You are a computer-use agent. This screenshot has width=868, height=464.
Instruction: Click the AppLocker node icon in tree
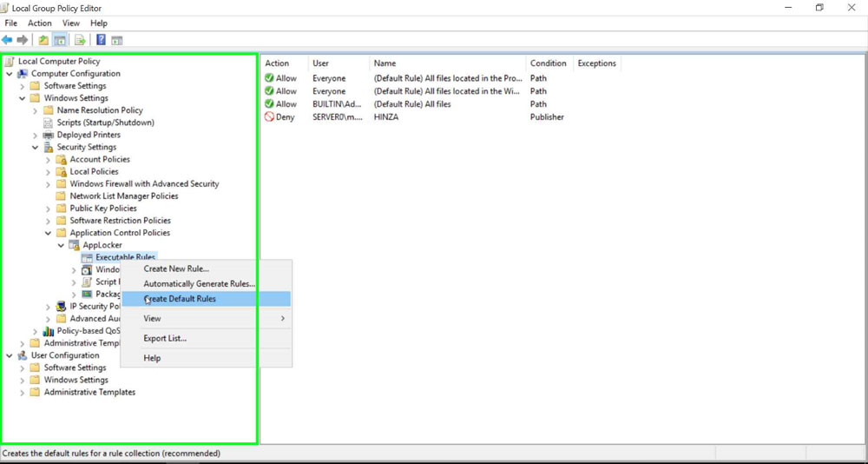74,245
